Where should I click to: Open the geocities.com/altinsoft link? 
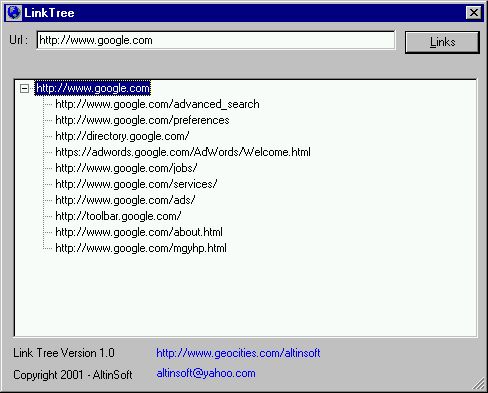pyautogui.click(x=238, y=353)
